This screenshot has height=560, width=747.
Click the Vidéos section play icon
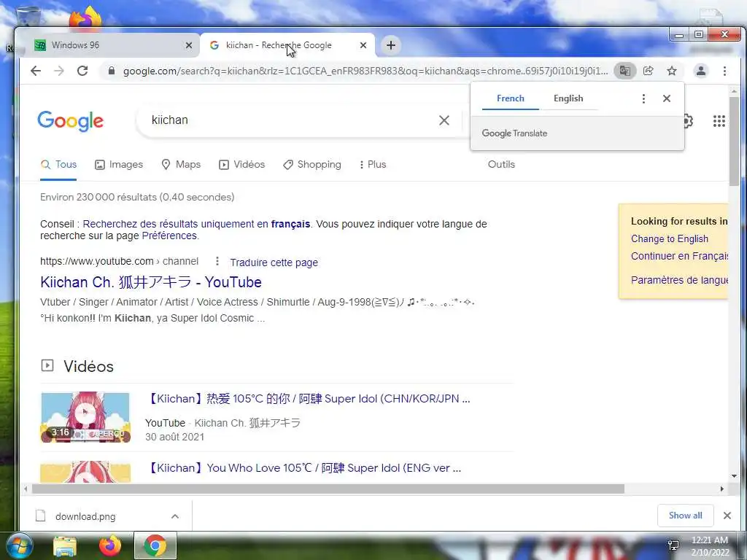point(47,365)
